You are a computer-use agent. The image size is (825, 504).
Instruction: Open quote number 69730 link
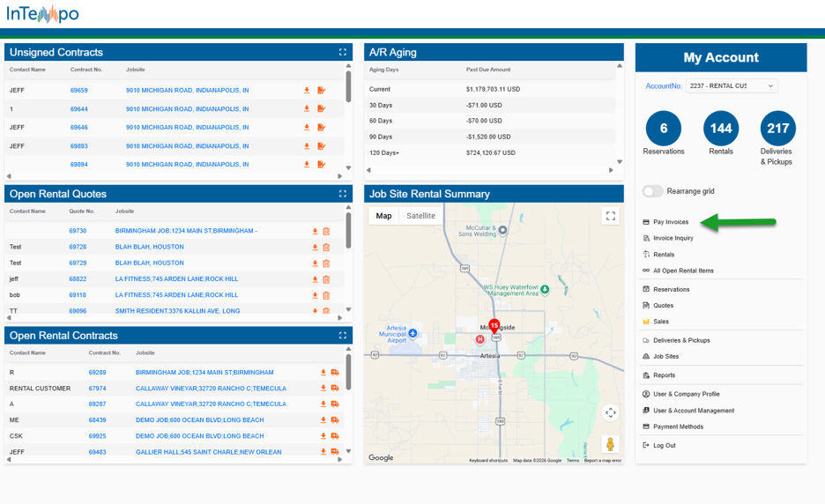click(x=78, y=231)
